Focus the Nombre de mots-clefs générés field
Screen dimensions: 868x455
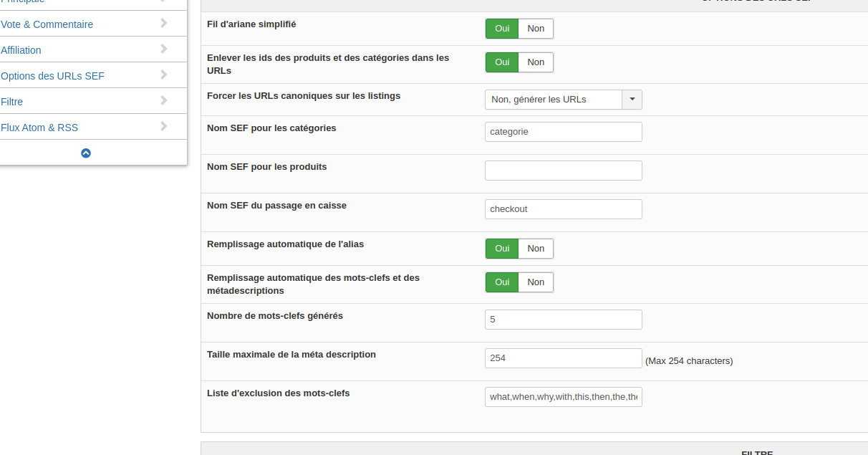tap(563, 320)
